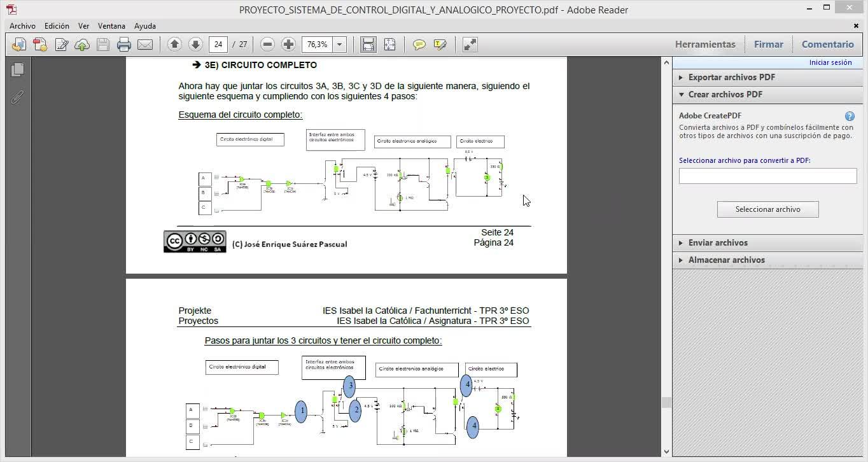Open the zoom level dropdown arrow
Image resolution: width=868 pixels, height=462 pixels.
(x=340, y=45)
